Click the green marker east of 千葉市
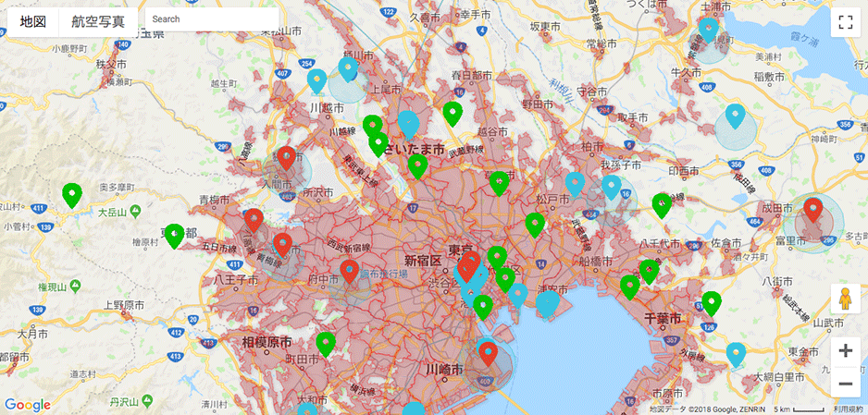 coord(711,302)
